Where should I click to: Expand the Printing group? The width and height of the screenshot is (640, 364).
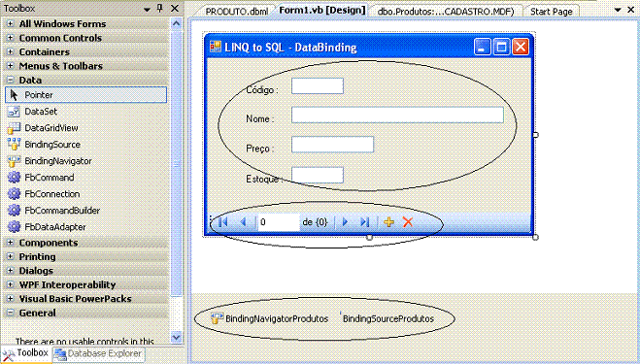point(11,256)
